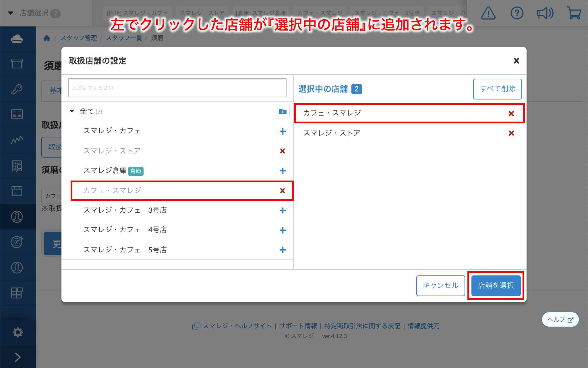Viewport: 588px width, 368px height.
Task: Add スマレジ・カフェ with plus icon
Action: [283, 131]
